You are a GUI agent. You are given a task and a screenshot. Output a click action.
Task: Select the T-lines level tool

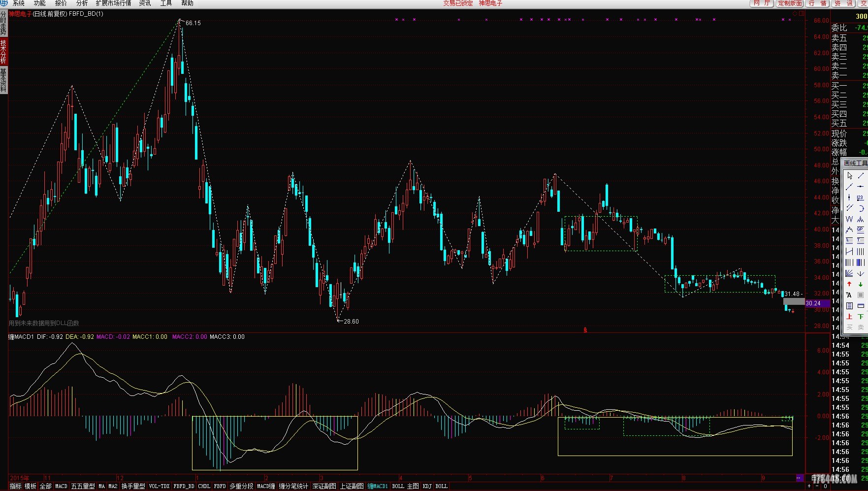861,241
